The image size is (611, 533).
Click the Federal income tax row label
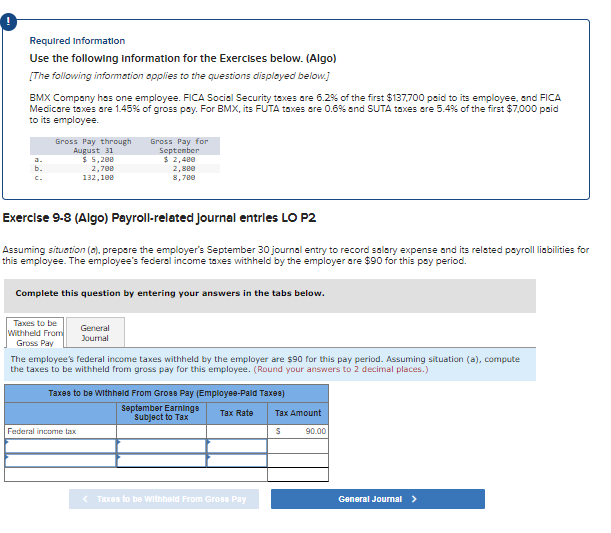tap(42, 431)
